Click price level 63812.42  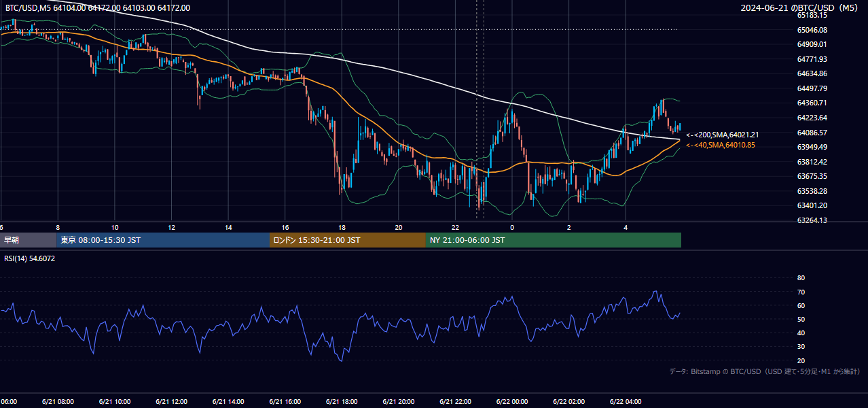[812, 162]
